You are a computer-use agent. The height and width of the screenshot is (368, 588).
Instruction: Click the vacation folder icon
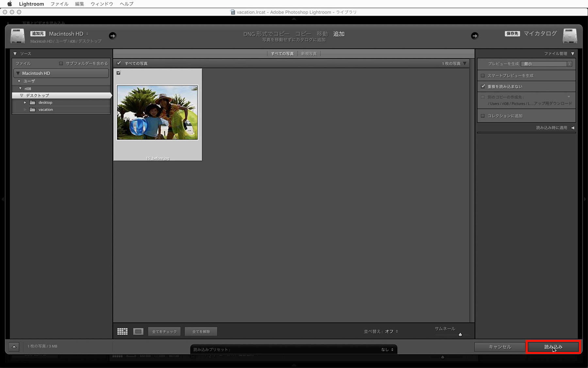point(32,110)
